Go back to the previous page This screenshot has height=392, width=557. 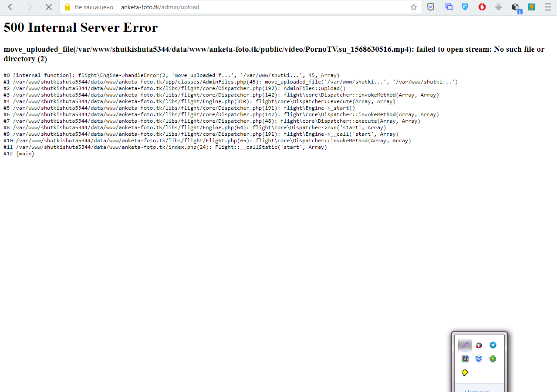click(10, 7)
